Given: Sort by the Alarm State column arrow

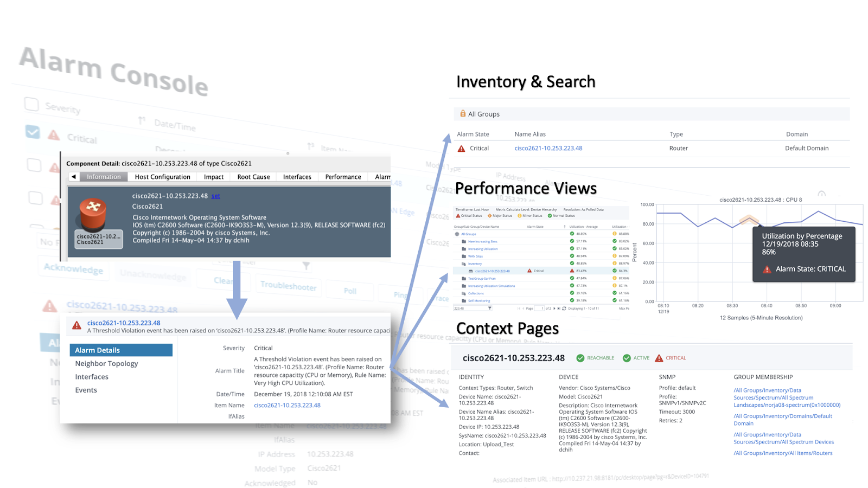Looking at the screenshot, I should coord(565,227).
